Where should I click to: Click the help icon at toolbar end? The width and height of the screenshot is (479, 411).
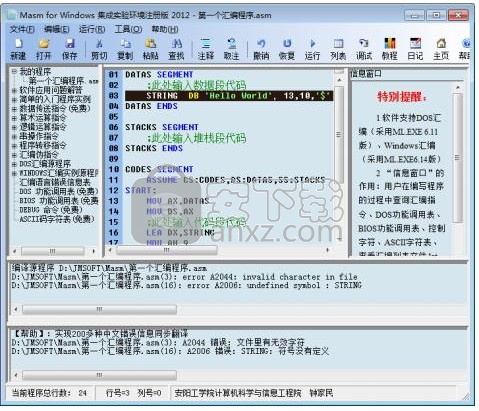[x=465, y=49]
